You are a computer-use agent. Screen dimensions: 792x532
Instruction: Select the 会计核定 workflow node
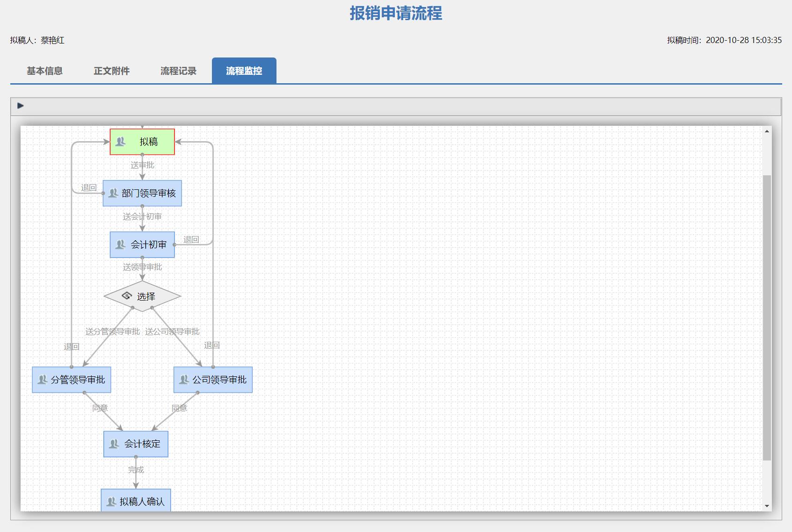tap(136, 444)
